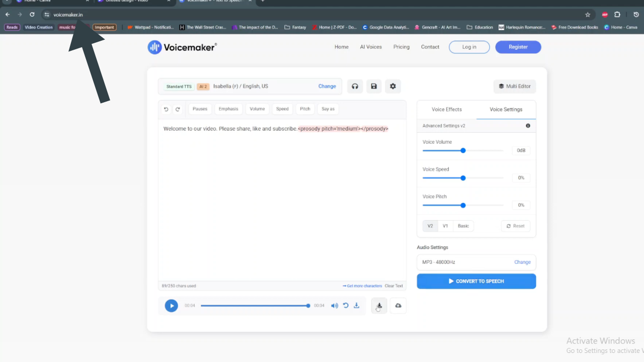Open the headphones voice preview button

355,86
